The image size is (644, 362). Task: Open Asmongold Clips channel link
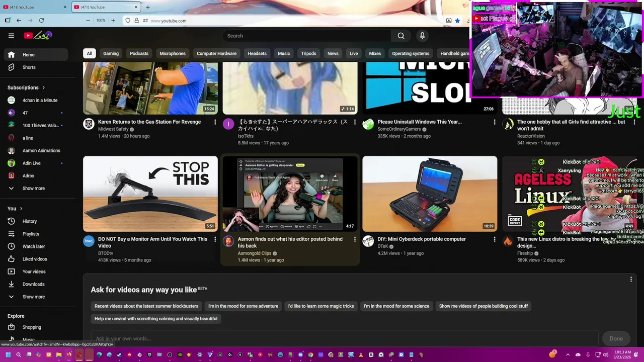[x=255, y=253]
